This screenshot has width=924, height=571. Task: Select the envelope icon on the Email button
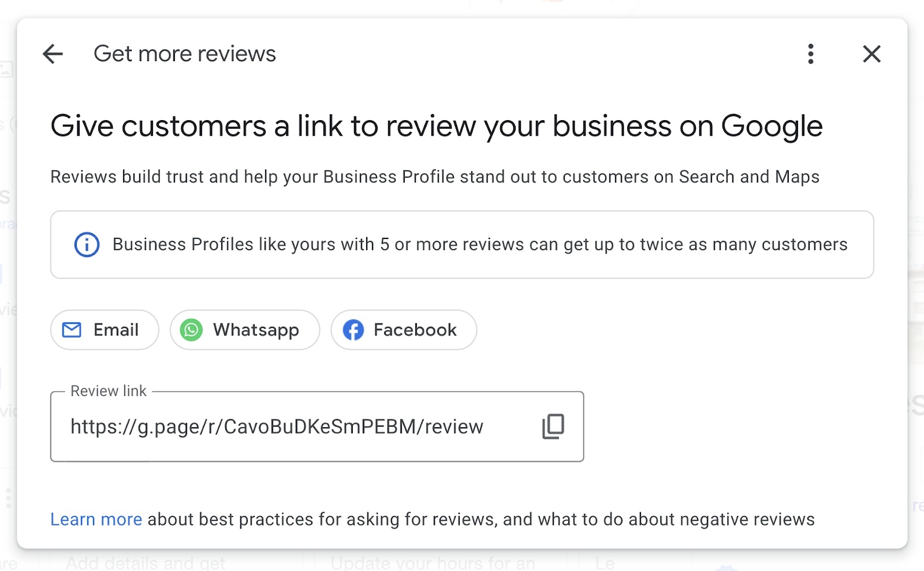click(x=72, y=330)
